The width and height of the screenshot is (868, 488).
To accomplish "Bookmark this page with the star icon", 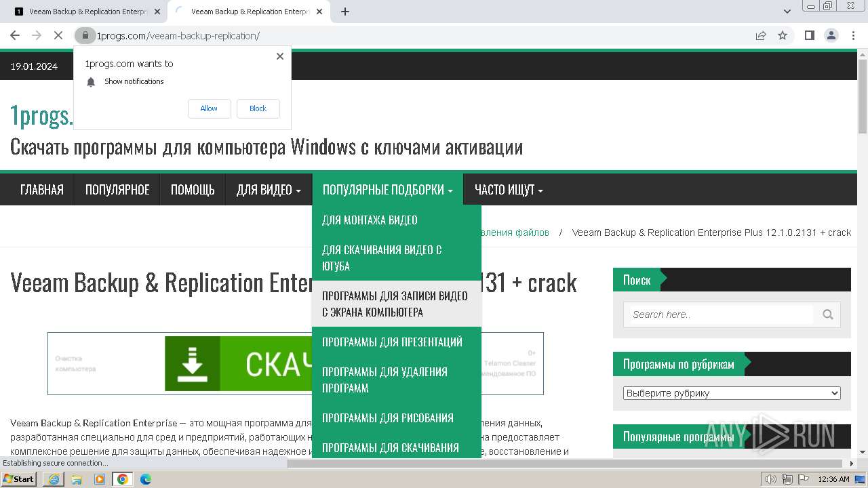I will click(783, 35).
